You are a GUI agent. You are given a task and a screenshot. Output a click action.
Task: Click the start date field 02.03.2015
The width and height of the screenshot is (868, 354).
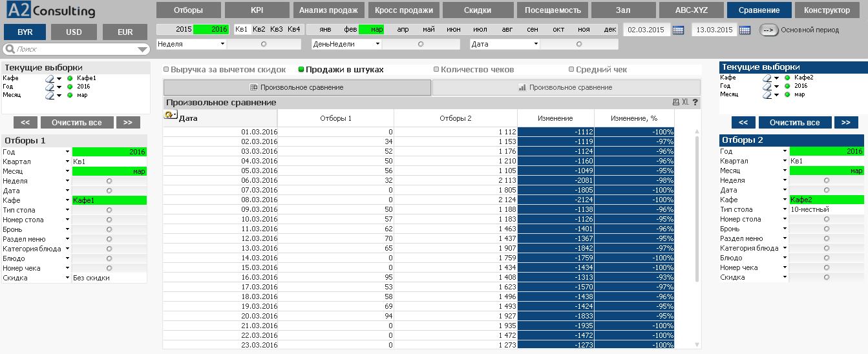[x=646, y=30]
